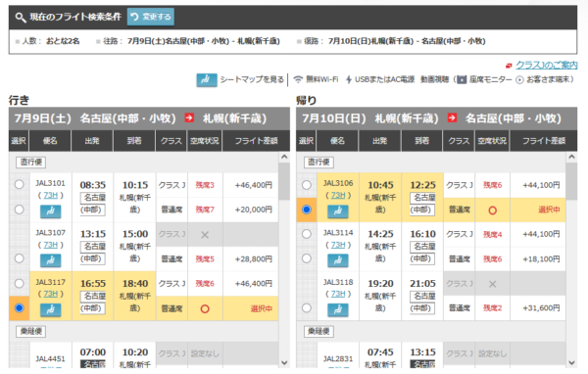
Task: Open seat map icon for JAL3101
Action: [x=51, y=210]
